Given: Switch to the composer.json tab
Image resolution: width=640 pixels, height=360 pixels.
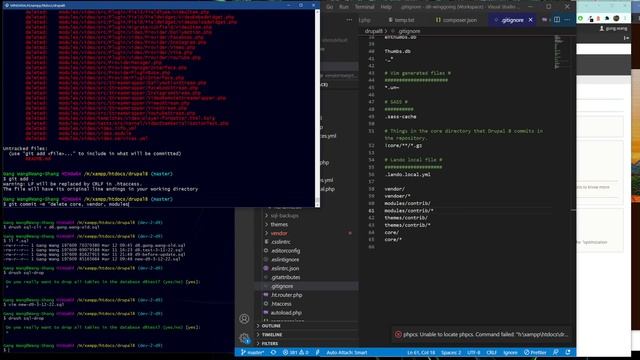Looking at the screenshot, I should (456, 20).
